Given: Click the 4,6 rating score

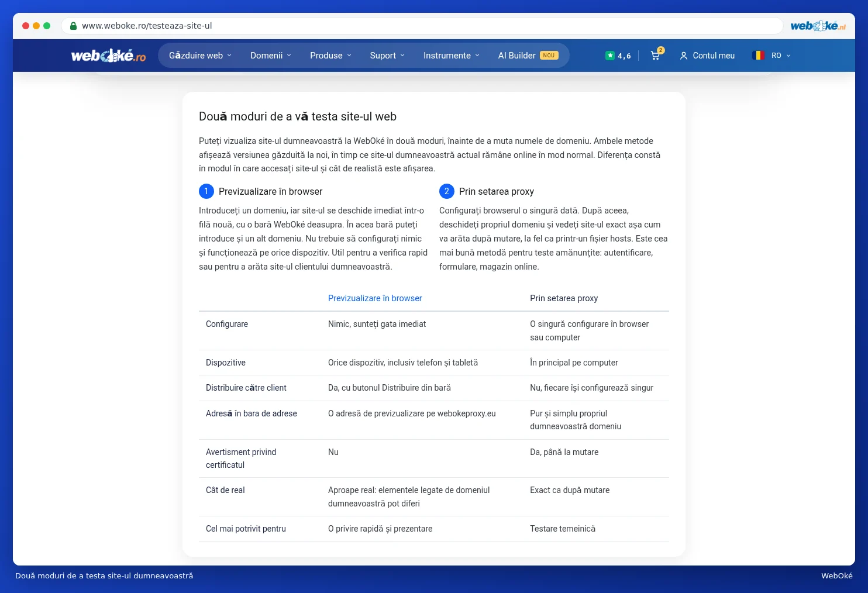Looking at the screenshot, I should pos(624,56).
